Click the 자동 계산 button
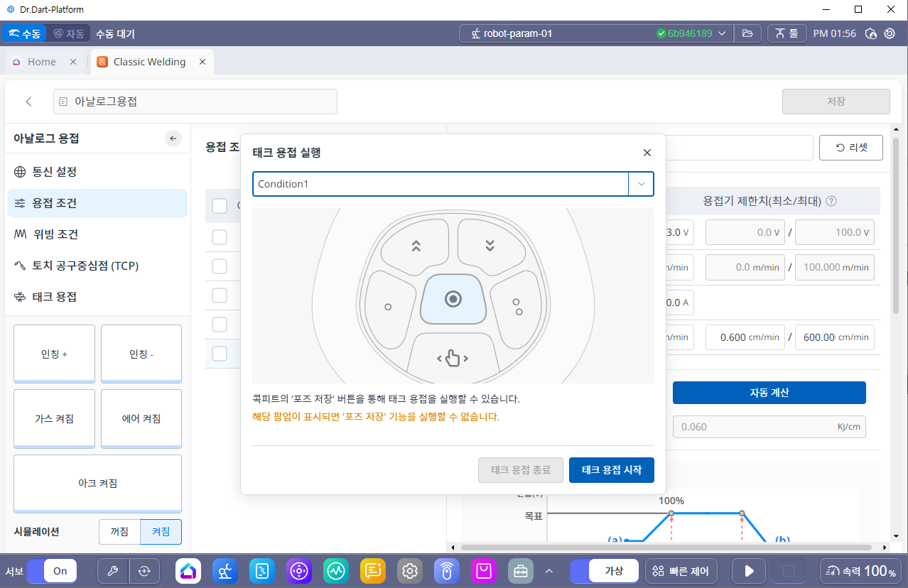The image size is (908, 588). [x=769, y=393]
